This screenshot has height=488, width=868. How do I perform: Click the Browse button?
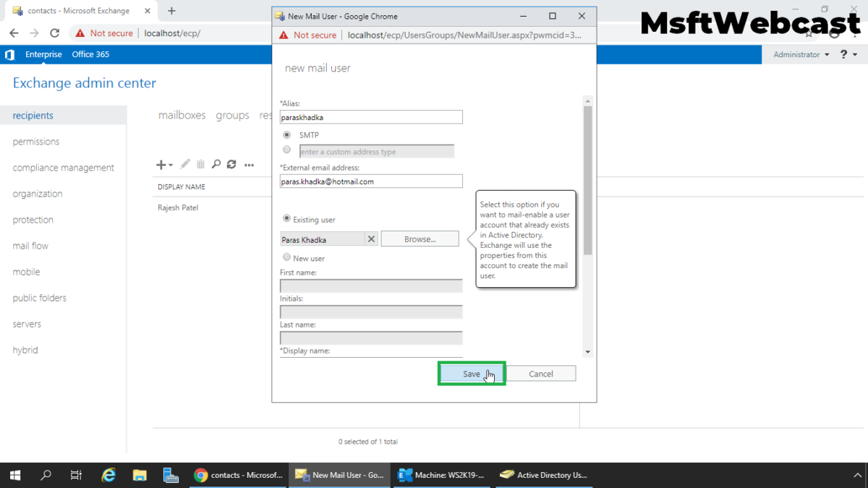point(420,239)
